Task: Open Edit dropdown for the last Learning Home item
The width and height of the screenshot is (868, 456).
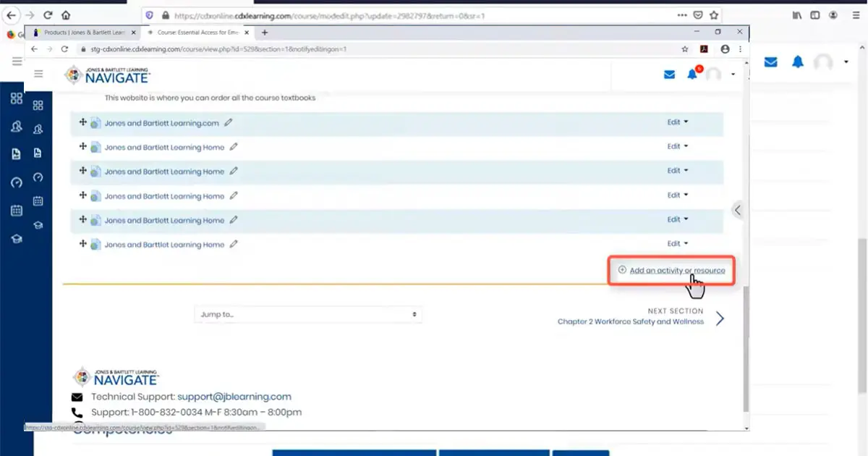Action: [x=677, y=244]
